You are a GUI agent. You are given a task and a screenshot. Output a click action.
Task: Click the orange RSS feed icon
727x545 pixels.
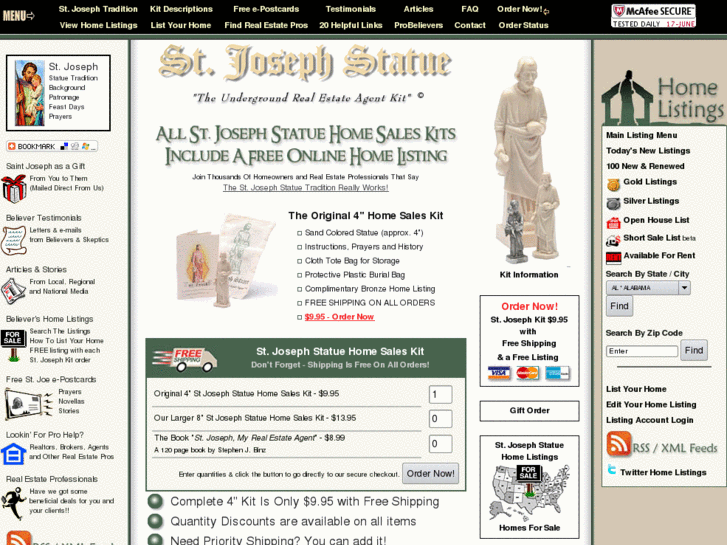pos(619,444)
